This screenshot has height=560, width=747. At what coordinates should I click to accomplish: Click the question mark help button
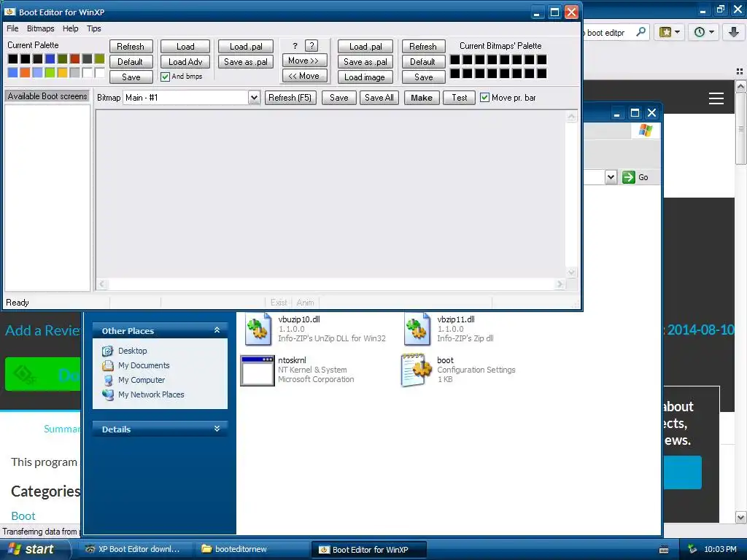tap(311, 46)
